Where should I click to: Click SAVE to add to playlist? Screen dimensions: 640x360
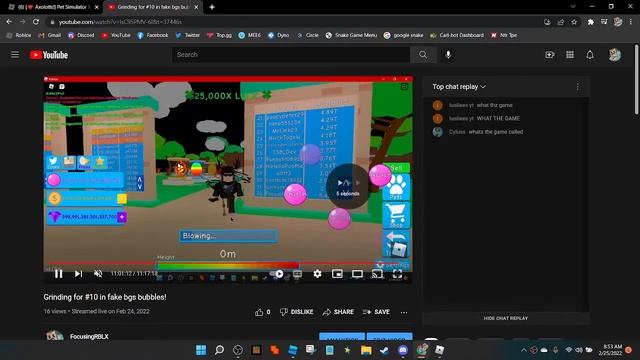[376, 312]
